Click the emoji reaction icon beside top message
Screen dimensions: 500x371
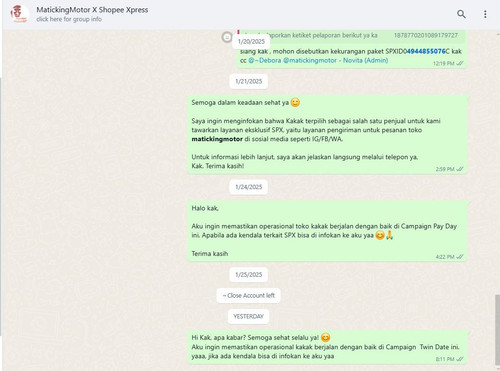227,37
